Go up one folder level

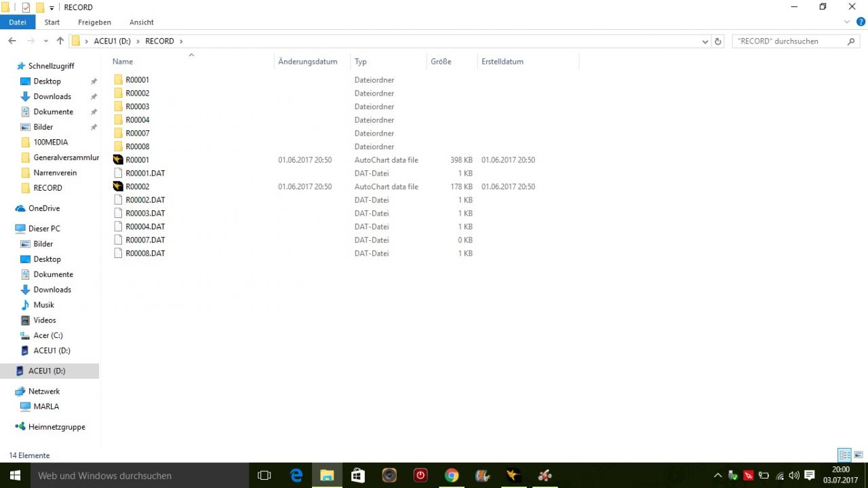click(60, 41)
